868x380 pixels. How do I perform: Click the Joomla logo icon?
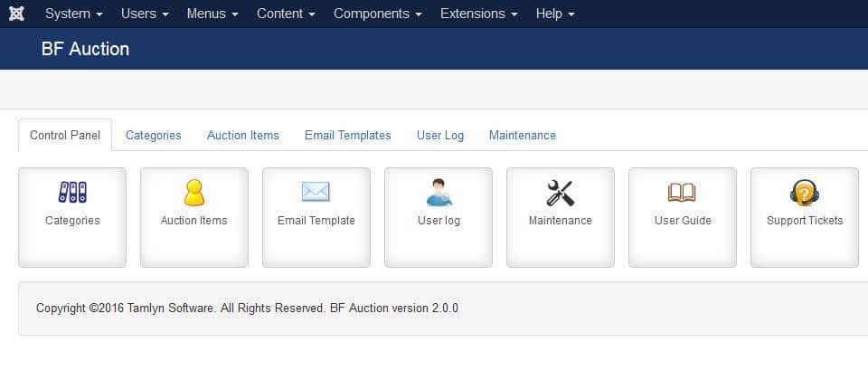(16, 14)
